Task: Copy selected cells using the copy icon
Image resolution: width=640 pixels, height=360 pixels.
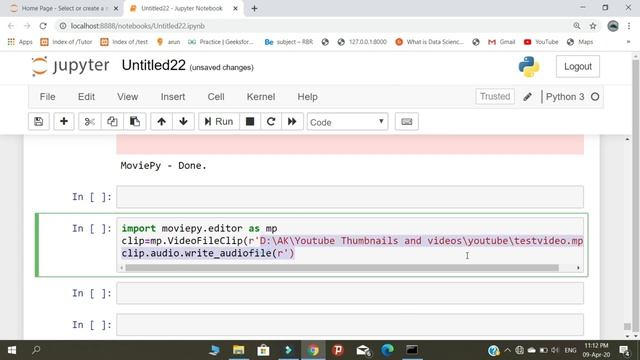Action: point(112,122)
